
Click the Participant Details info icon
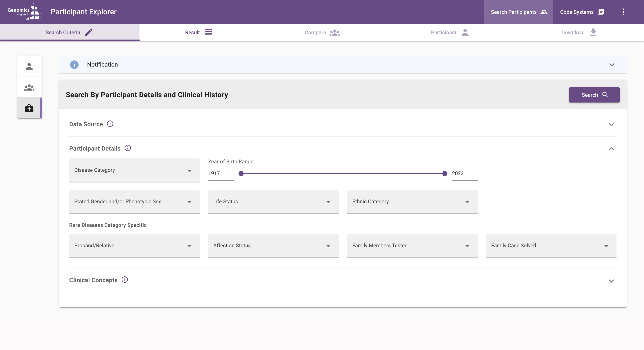128,148
